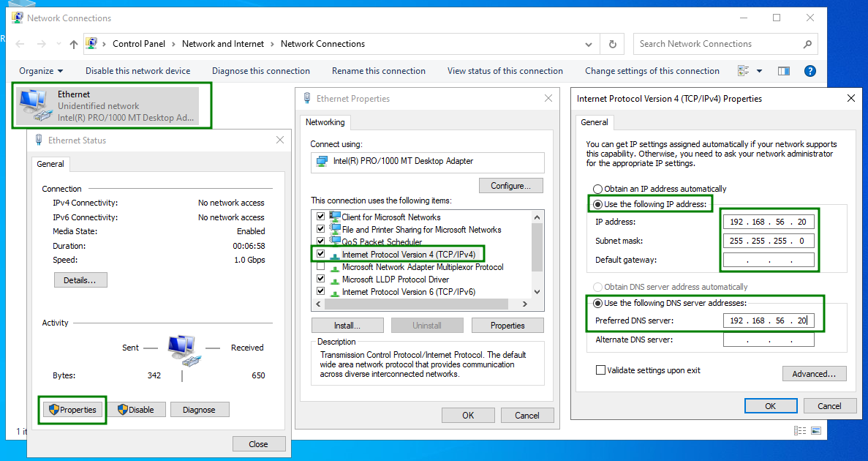Click horizontal scrollbar right arrow in items list
868x461 pixels.
point(525,304)
